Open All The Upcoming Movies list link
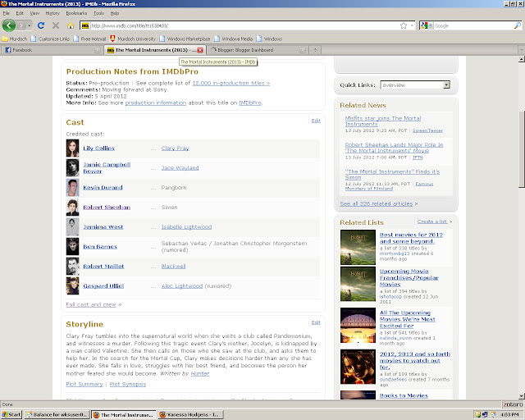This screenshot has height=420, width=525. click(x=408, y=319)
